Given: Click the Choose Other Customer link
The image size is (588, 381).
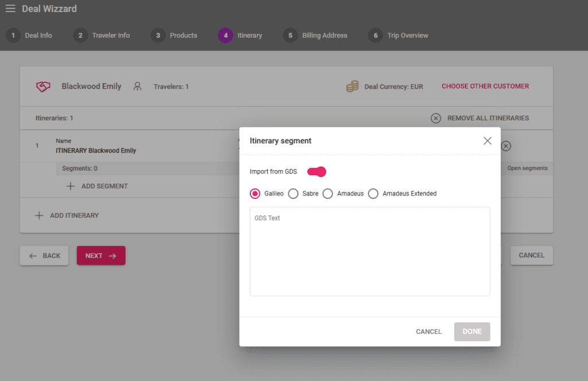Looking at the screenshot, I should click(x=485, y=86).
